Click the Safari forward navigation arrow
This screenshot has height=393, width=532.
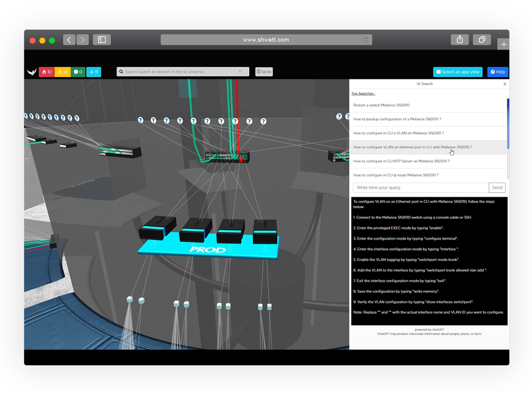pos(82,40)
